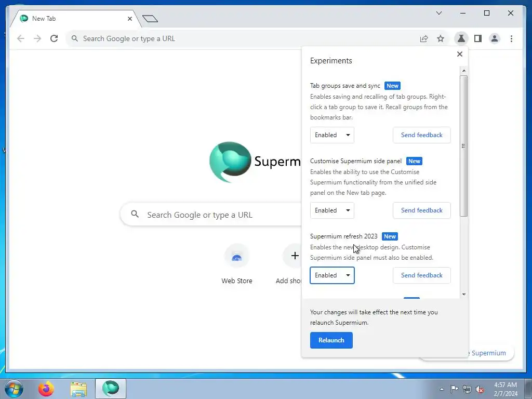Click the Show desktop strip on the taskbar

click(528, 389)
